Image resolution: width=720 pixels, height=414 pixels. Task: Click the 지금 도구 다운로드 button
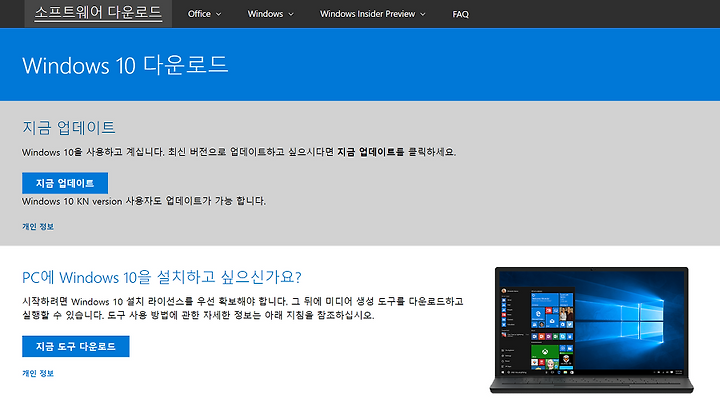tap(76, 346)
